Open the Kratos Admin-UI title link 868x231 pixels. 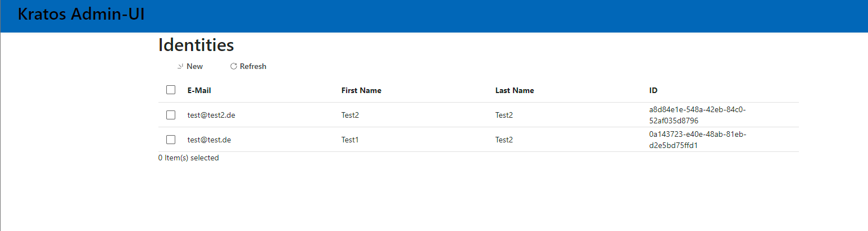(x=81, y=15)
